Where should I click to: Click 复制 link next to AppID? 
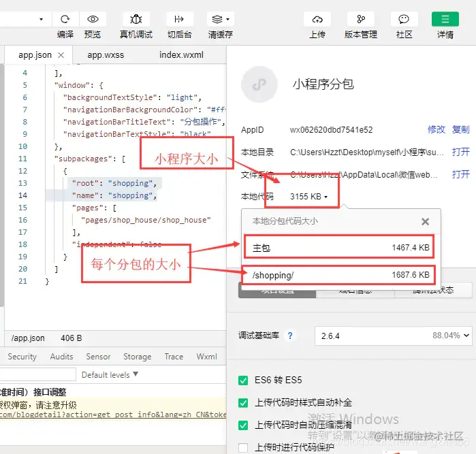[x=461, y=129]
